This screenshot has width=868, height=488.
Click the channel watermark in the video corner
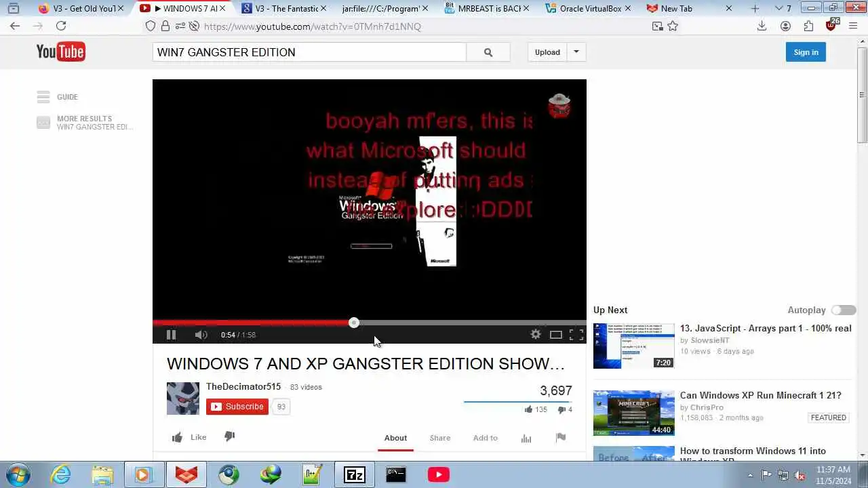pos(559,106)
